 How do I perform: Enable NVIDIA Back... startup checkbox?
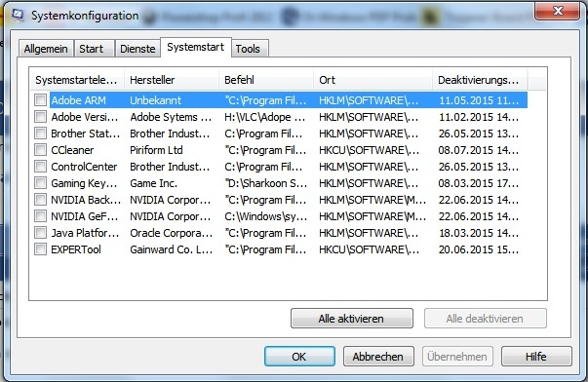pos(40,200)
